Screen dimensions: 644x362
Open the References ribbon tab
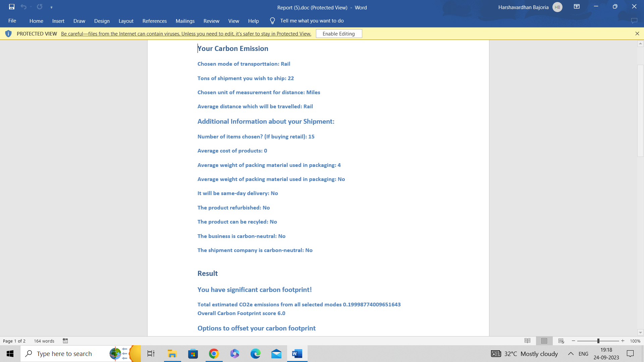(154, 21)
